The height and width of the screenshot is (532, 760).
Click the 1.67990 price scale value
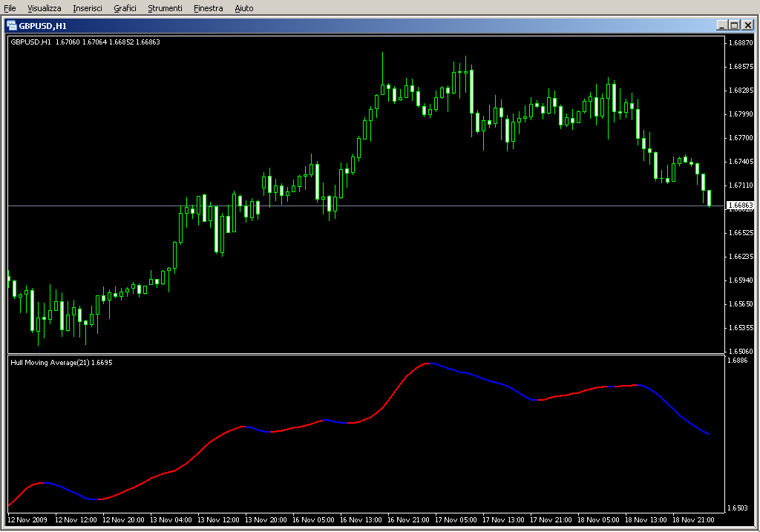point(741,114)
